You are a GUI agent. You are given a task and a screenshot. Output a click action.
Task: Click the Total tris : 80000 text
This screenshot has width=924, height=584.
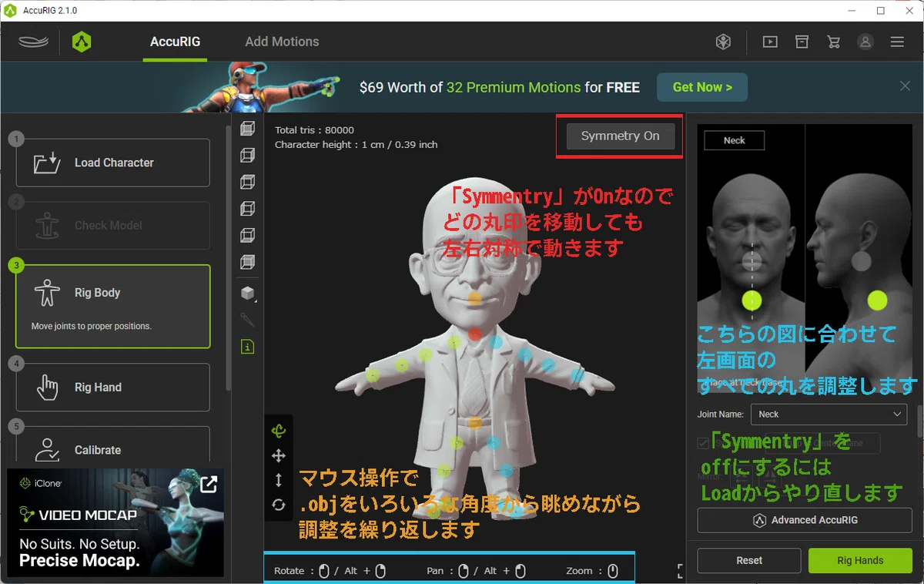(x=314, y=130)
